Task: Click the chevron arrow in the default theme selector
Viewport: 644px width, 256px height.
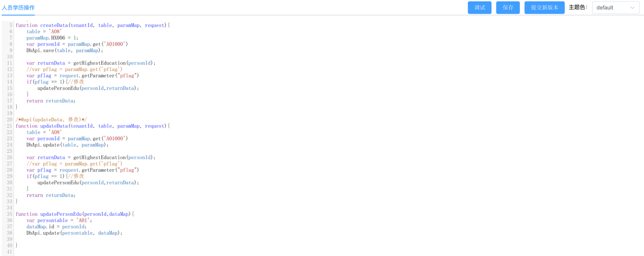Action: coord(632,8)
